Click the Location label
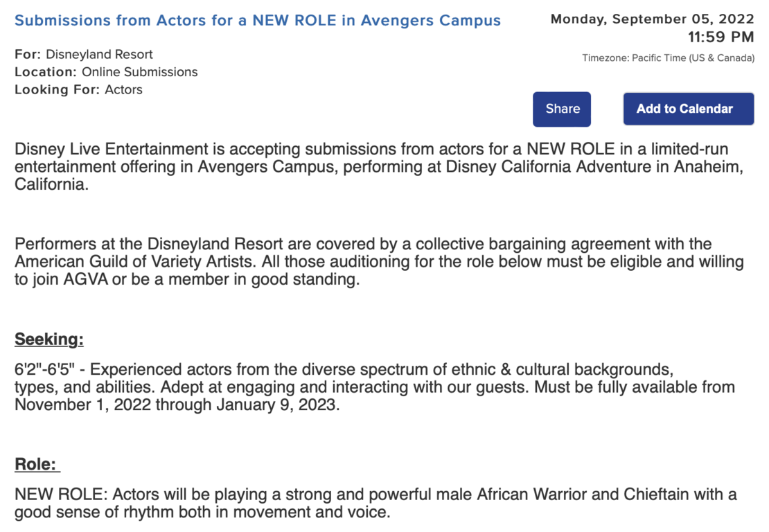This screenshot has height=532, width=769. tap(46, 72)
